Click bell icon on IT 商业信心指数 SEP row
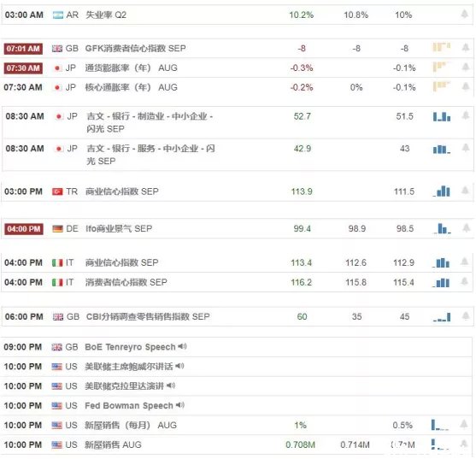The width and height of the screenshot is (476, 459). (464, 262)
